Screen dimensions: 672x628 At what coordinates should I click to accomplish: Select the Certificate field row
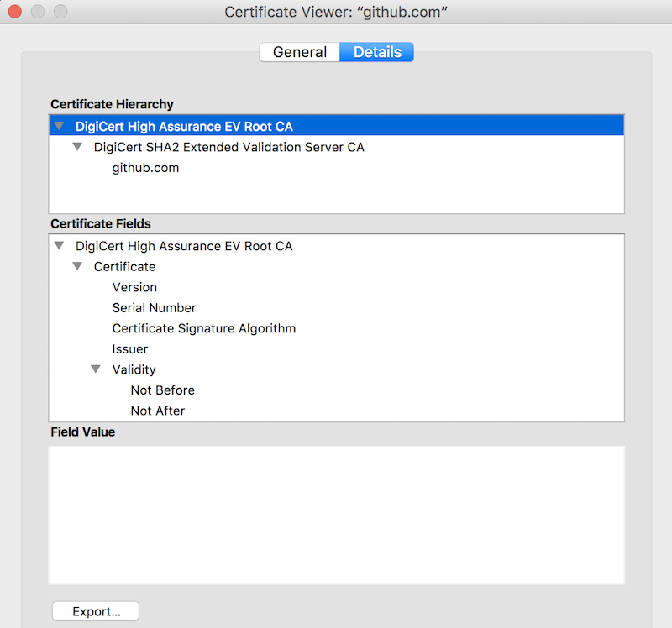(x=337, y=266)
